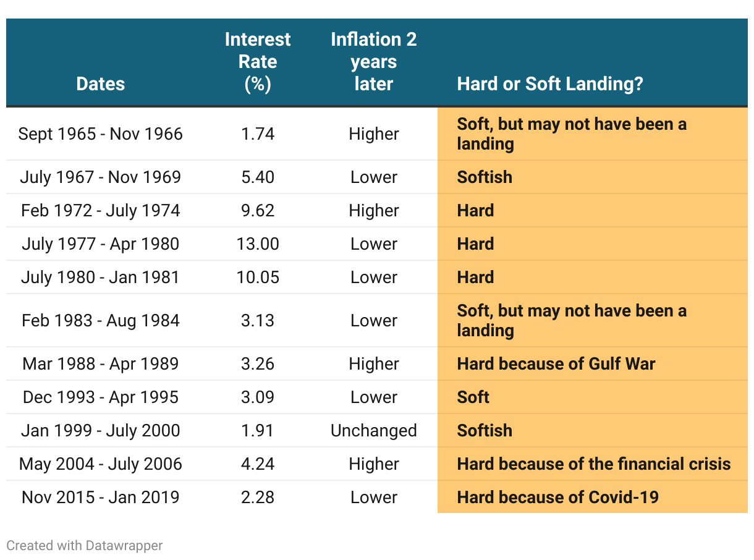Select the Nov 2015 - Jan 2019 date cell

(100, 498)
